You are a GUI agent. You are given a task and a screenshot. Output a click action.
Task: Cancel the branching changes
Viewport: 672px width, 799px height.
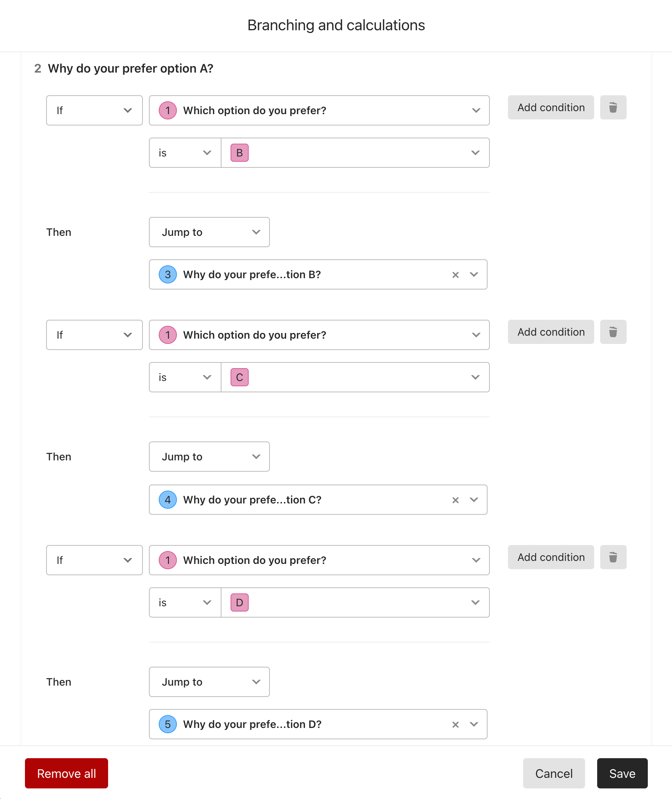(x=554, y=773)
